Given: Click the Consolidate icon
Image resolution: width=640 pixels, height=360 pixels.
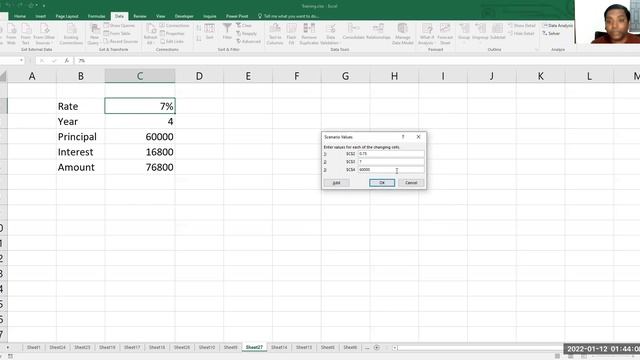Looking at the screenshot, I should pos(353,31).
